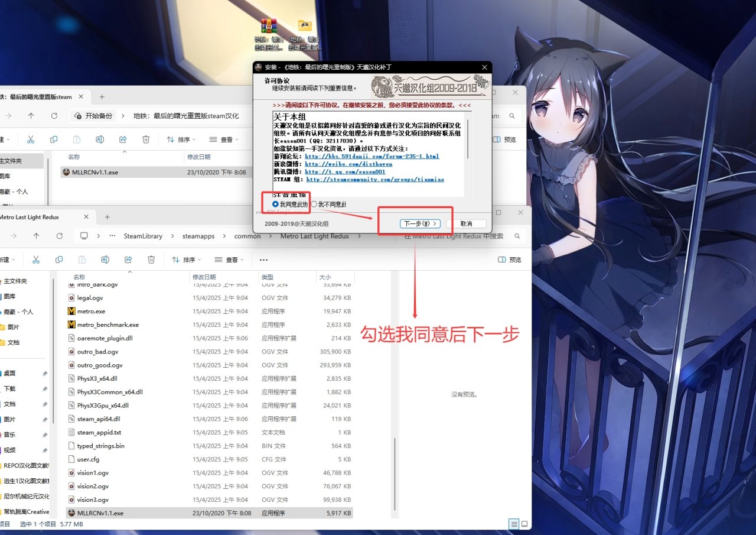Expand the chevron after 开始备份 in the address bar
This screenshot has height=535, width=756.
[123, 116]
